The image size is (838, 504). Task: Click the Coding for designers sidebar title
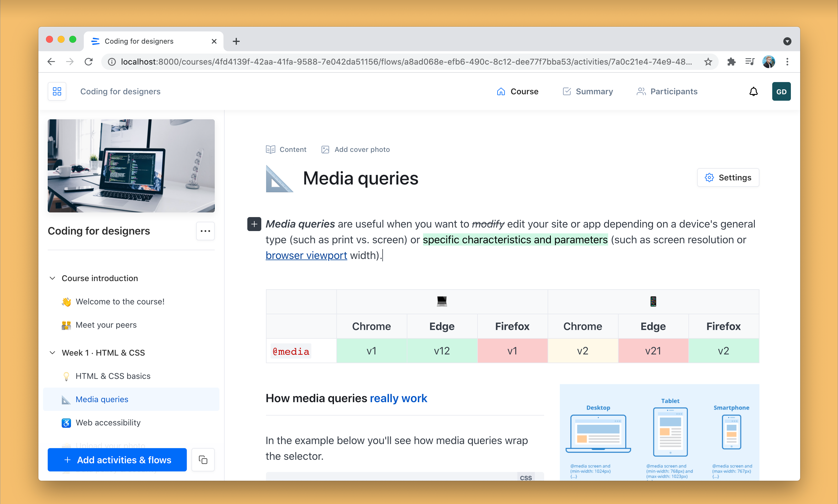tap(99, 231)
